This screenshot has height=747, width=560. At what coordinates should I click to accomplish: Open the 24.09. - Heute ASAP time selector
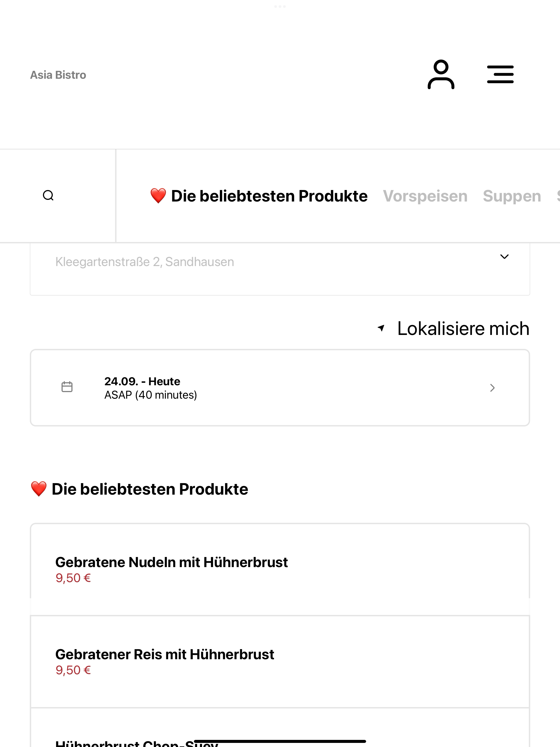pos(280,388)
